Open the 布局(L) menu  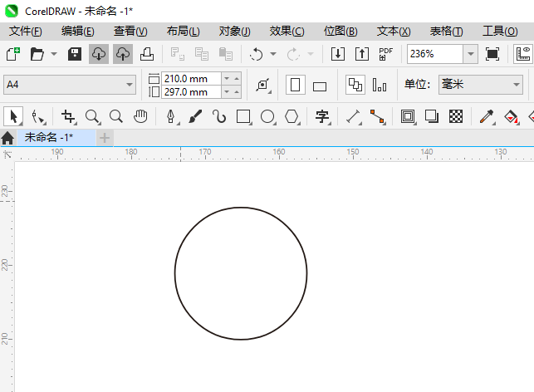[184, 32]
